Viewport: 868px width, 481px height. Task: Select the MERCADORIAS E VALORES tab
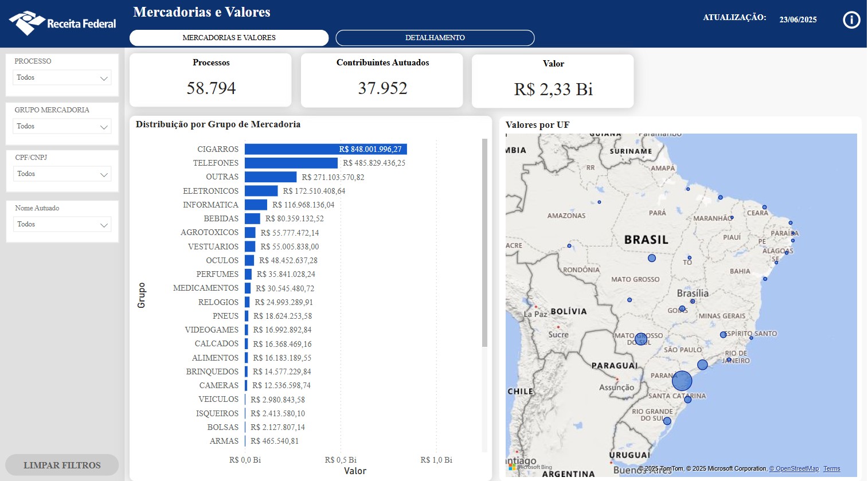229,38
